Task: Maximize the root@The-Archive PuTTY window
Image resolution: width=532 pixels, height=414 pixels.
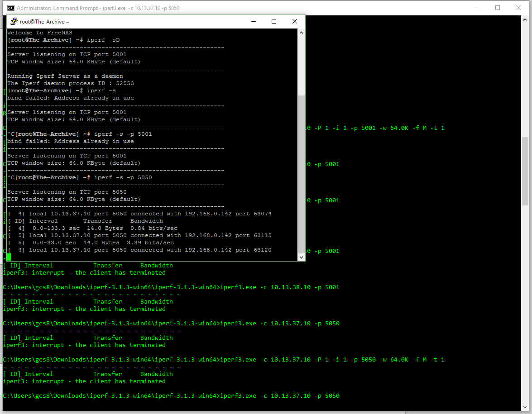Action: click(x=274, y=21)
